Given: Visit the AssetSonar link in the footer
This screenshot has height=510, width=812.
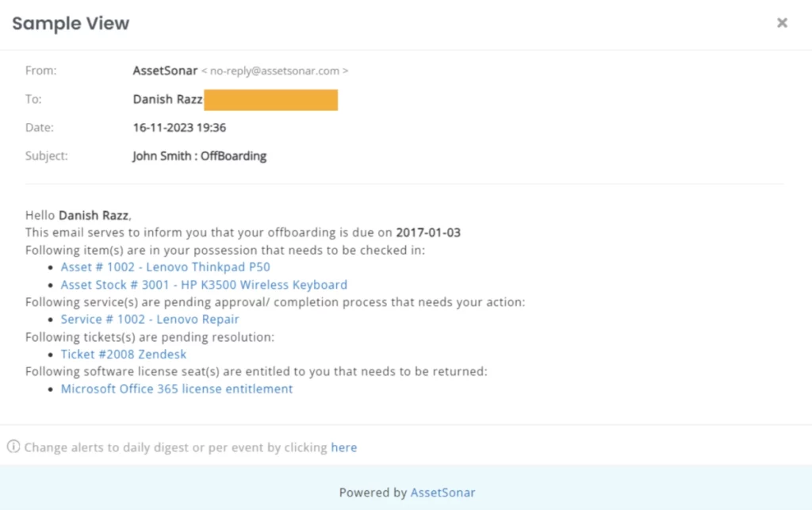Looking at the screenshot, I should coord(442,493).
